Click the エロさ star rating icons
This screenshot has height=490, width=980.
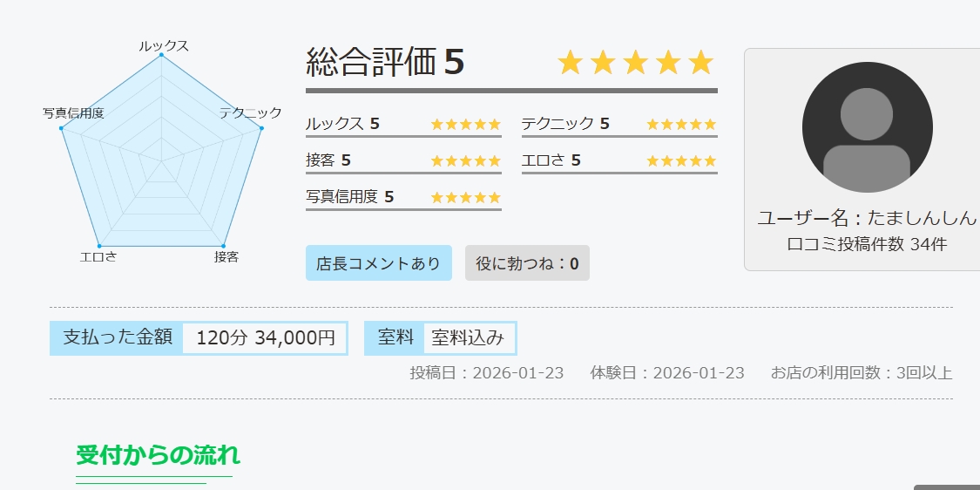click(x=680, y=160)
